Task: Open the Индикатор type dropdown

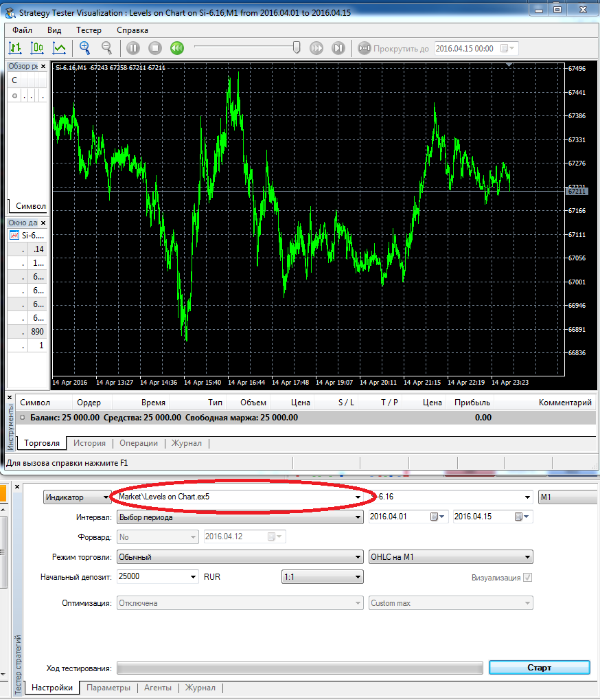Action: [x=77, y=497]
